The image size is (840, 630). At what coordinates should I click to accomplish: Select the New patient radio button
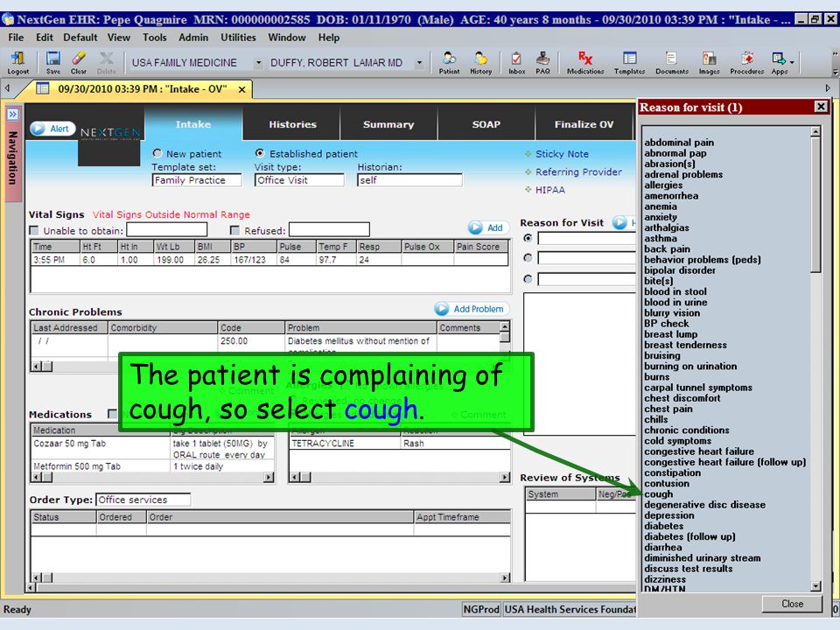157,153
